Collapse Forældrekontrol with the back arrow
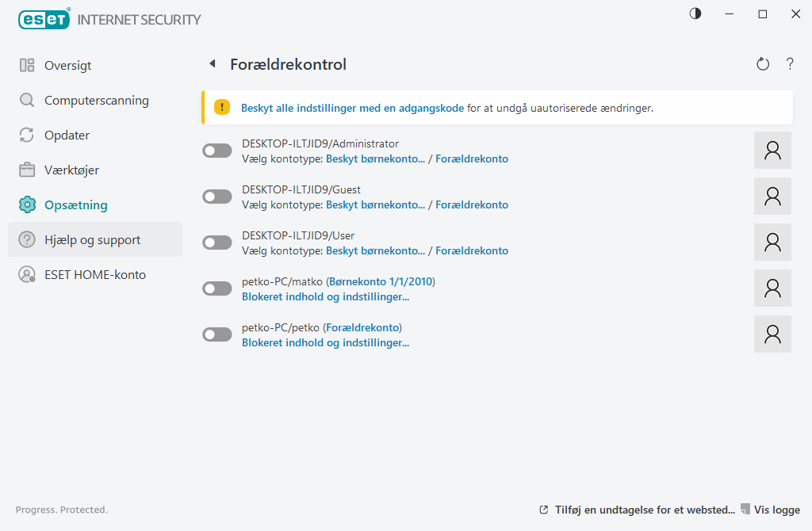The height and width of the screenshot is (531, 812). coord(212,63)
